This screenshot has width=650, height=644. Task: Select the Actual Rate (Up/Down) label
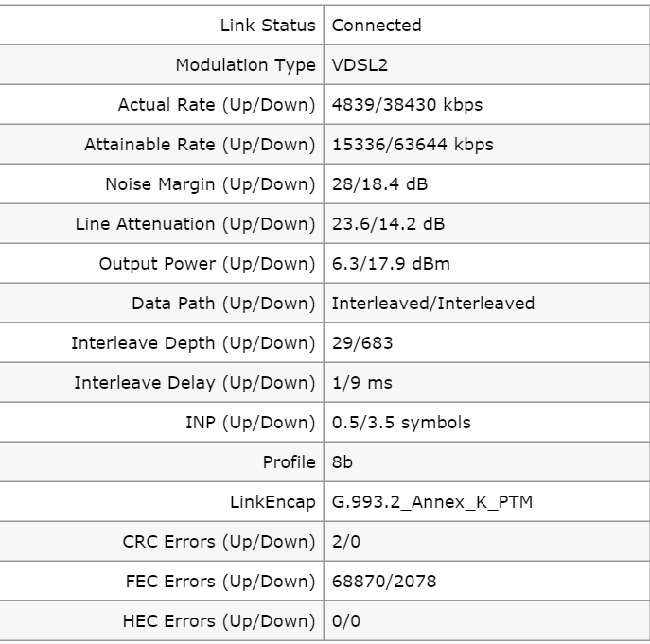(x=216, y=105)
